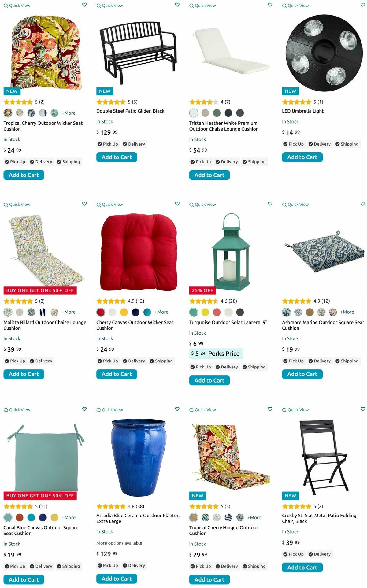Click heart icon on LED Umbrella Light
Image resolution: width=367 pixels, height=588 pixels.
coord(363,5)
